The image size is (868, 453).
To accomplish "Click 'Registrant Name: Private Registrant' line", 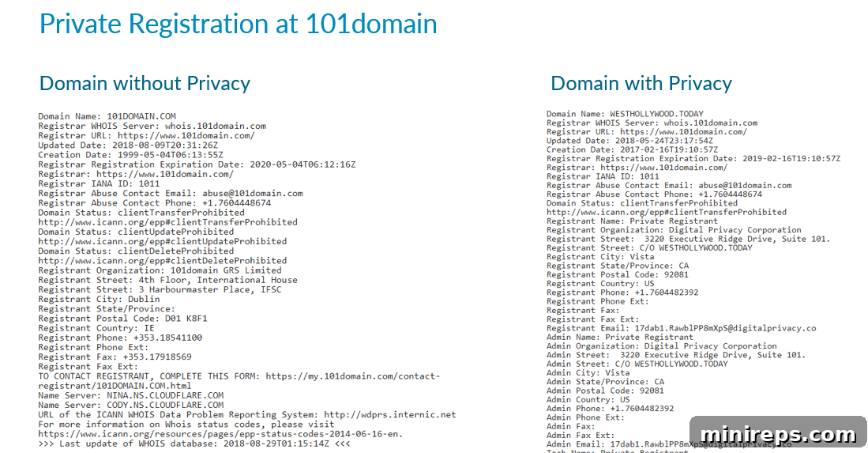I will pos(632,221).
